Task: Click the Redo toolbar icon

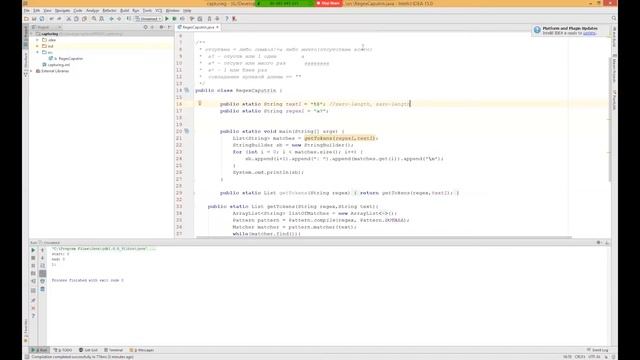Action: (x=59, y=19)
